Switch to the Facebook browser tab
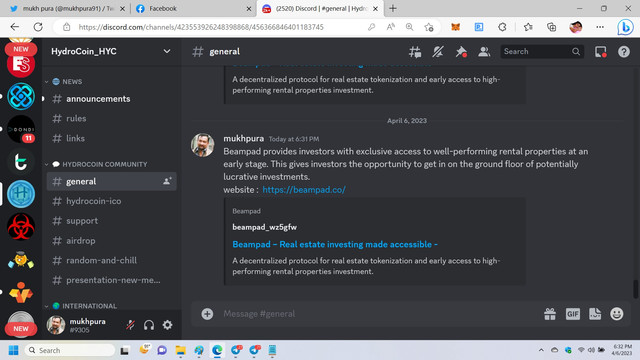The height and width of the screenshot is (360, 640). [x=194, y=9]
